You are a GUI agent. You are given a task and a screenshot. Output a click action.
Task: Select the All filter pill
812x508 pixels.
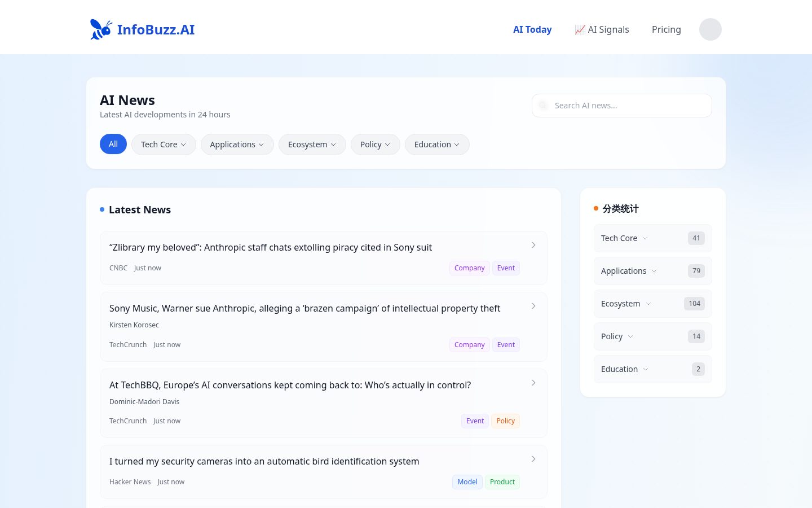(113, 144)
